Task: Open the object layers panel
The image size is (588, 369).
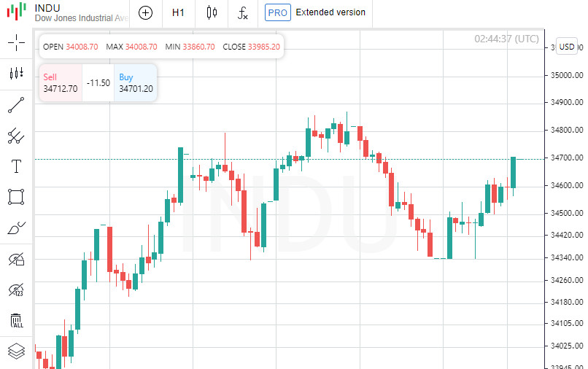Action: click(16, 351)
